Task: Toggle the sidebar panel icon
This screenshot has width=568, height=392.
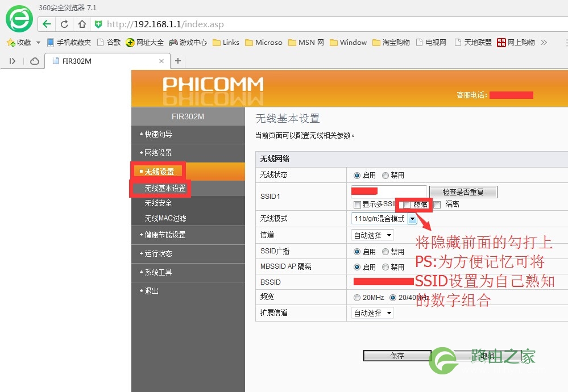Action: tap(13, 61)
